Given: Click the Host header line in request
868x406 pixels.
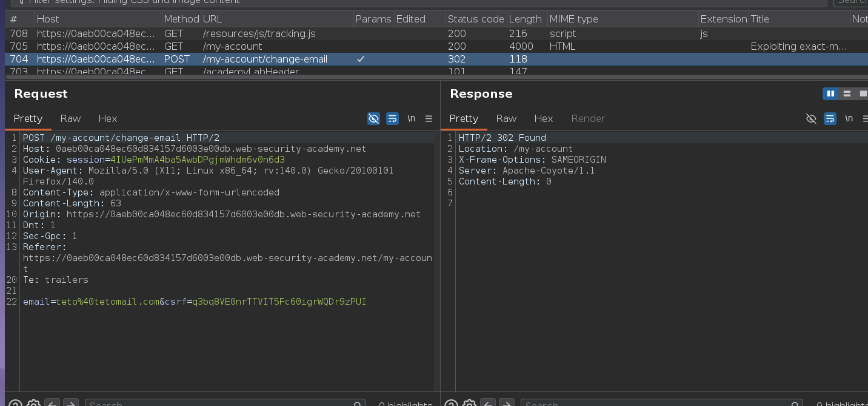Looking at the screenshot, I should (x=195, y=149).
